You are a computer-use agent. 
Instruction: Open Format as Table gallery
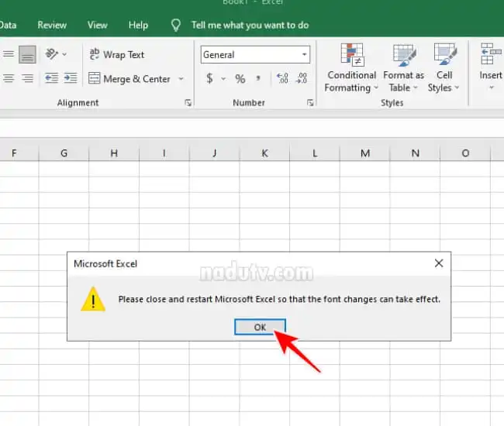point(403,68)
